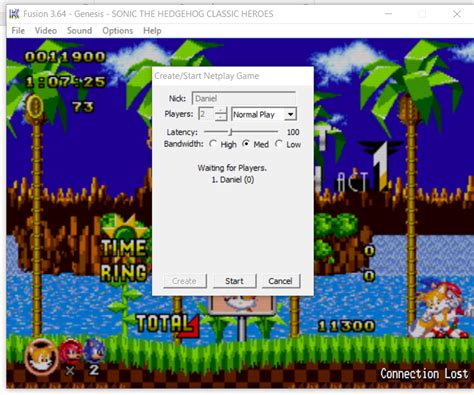
Task: Click the Start button
Action: tap(234, 281)
